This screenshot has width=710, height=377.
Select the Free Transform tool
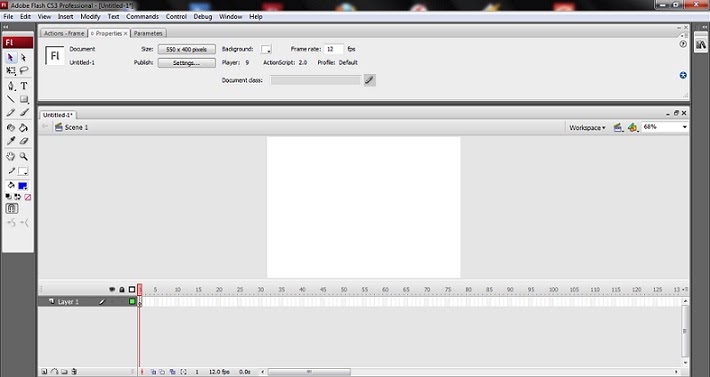point(10,71)
